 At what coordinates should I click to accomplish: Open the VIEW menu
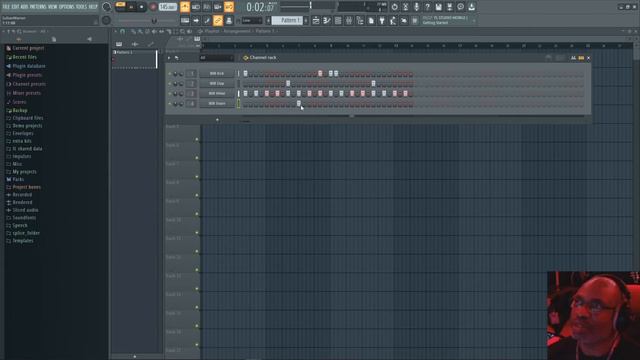[53, 7]
